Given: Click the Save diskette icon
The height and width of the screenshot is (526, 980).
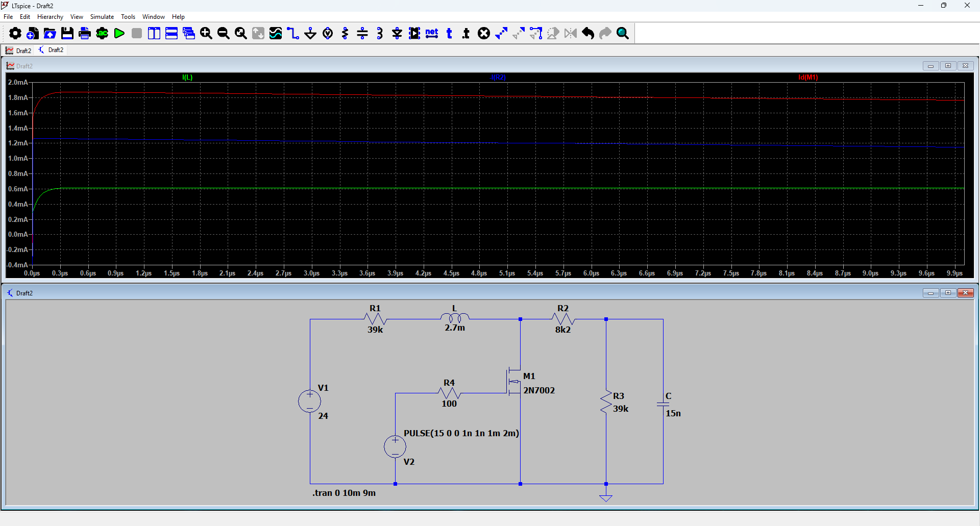Looking at the screenshot, I should [x=67, y=34].
